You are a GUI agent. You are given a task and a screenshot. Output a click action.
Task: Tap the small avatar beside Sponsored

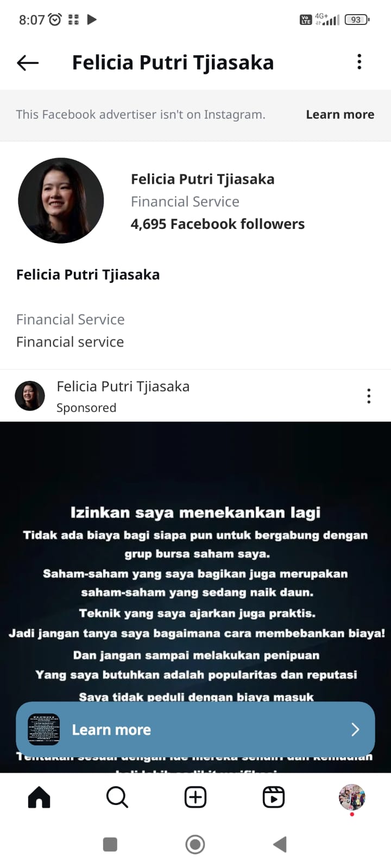pyautogui.click(x=30, y=395)
